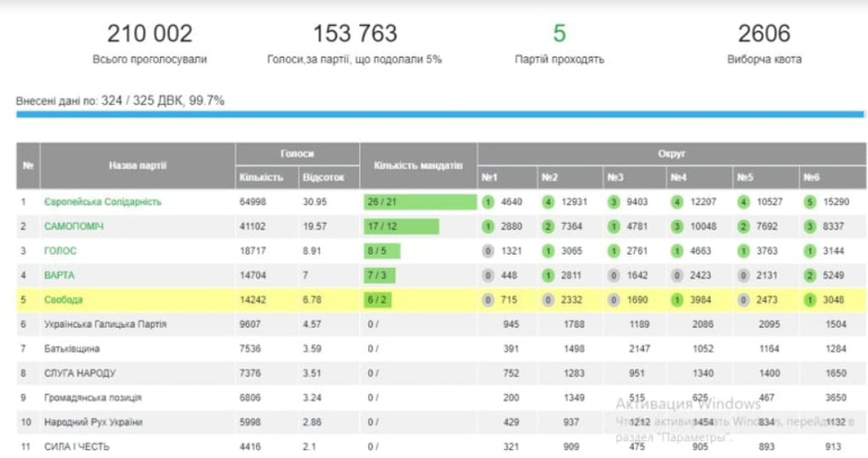
Task: Click the green 26 / 21 mandate bar
Action: pos(419,202)
